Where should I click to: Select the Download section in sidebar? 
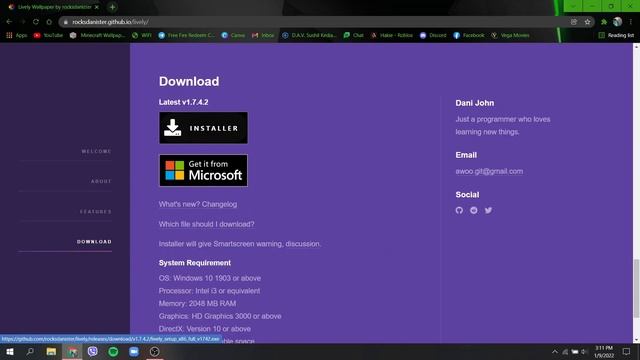(94, 242)
